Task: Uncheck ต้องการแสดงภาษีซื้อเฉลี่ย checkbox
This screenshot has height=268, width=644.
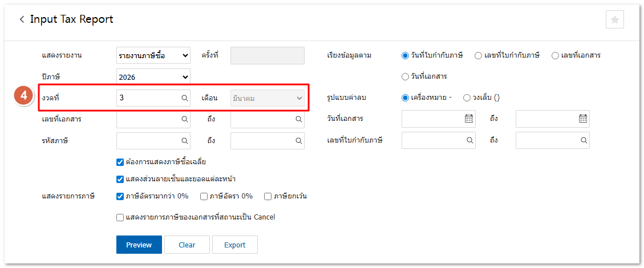Action: (120, 162)
